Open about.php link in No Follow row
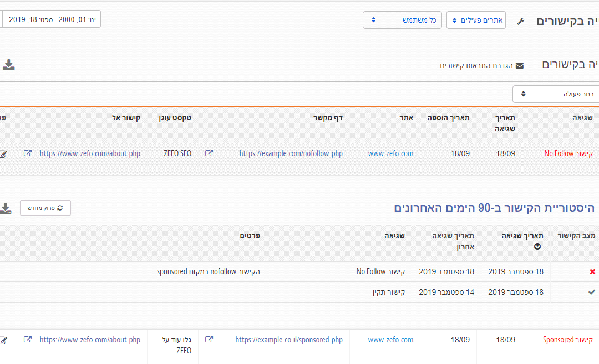Screen dimensions: 599x364 pyautogui.click(x=90, y=154)
